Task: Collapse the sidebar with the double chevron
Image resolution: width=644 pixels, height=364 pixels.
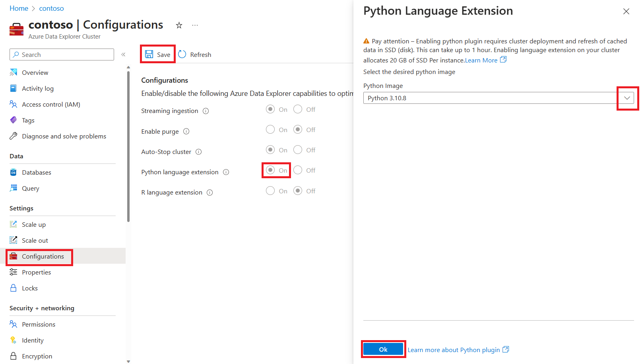Action: point(123,55)
